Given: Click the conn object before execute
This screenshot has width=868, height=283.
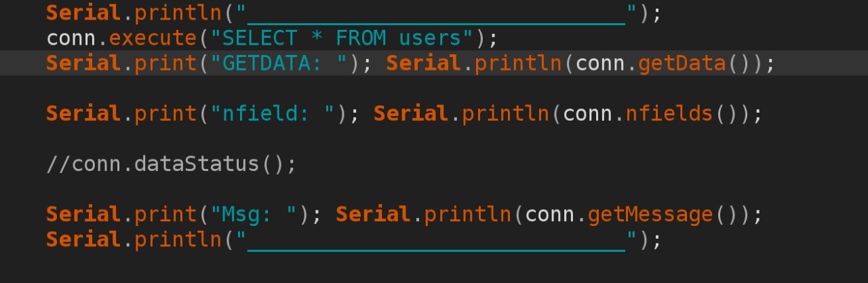Looking at the screenshot, I should point(71,38).
